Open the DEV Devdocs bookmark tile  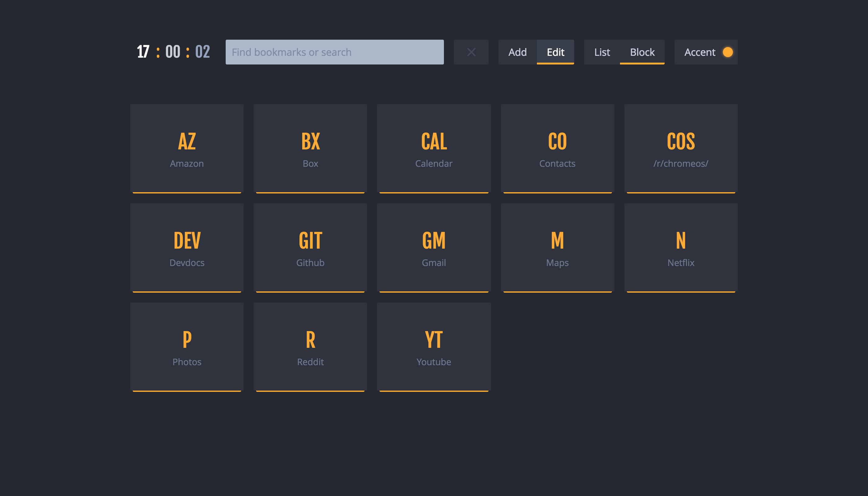pyautogui.click(x=187, y=248)
